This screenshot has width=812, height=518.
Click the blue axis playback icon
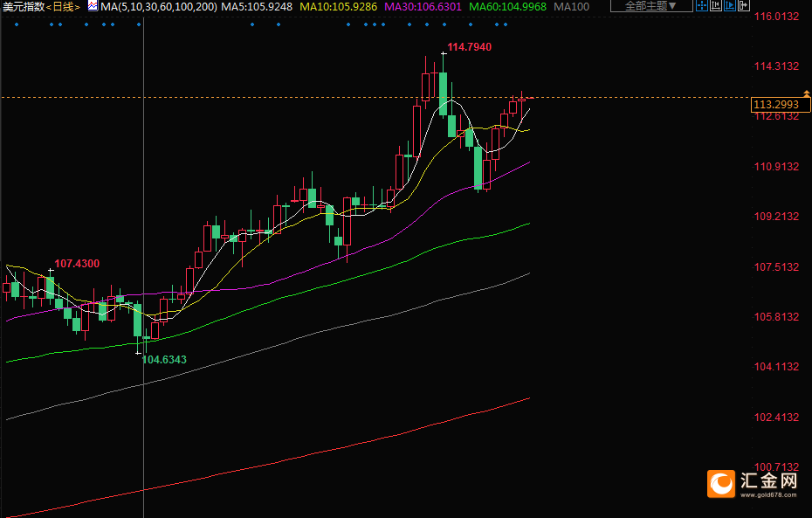click(x=730, y=5)
